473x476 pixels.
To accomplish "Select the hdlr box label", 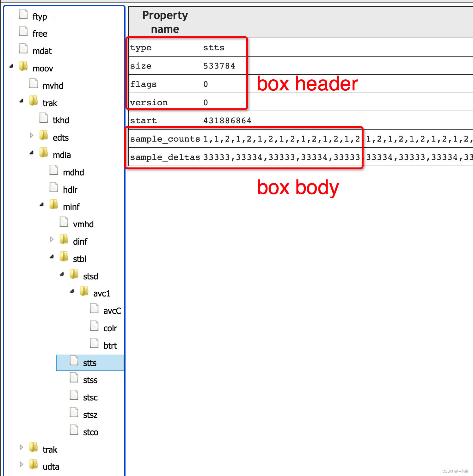I will [70, 190].
